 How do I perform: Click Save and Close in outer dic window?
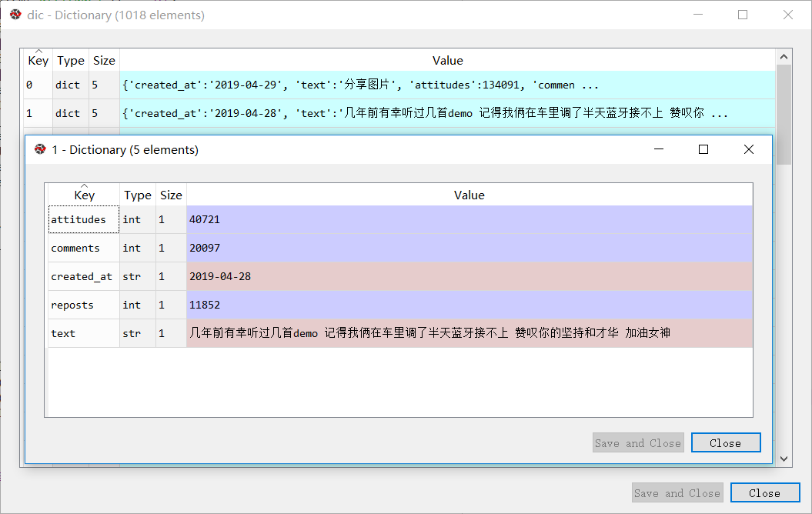677,492
